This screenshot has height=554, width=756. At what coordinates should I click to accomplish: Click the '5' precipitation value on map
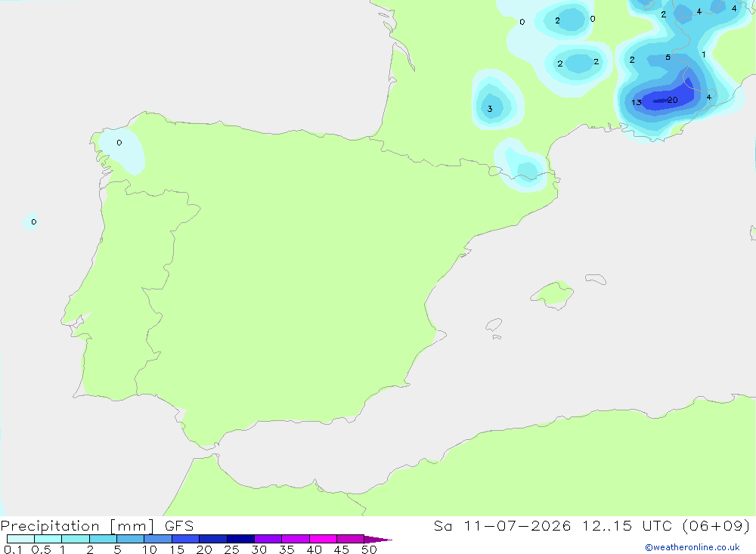[668, 57]
